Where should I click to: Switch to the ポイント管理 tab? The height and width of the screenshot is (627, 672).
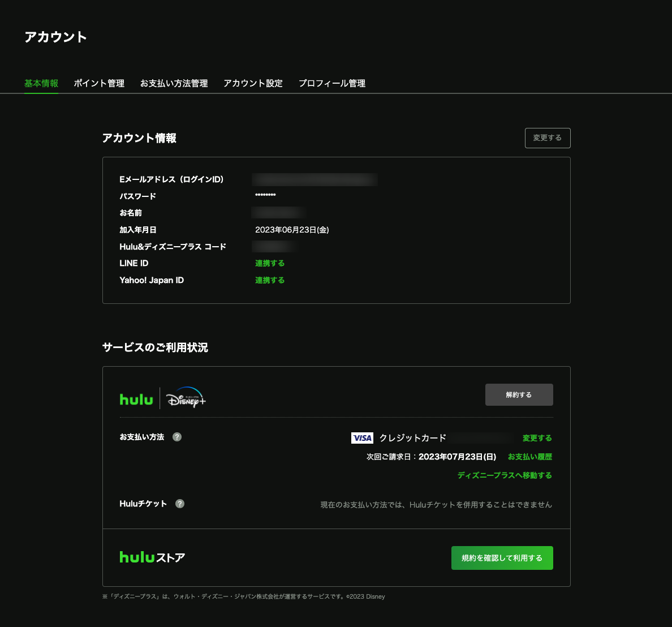99,83
